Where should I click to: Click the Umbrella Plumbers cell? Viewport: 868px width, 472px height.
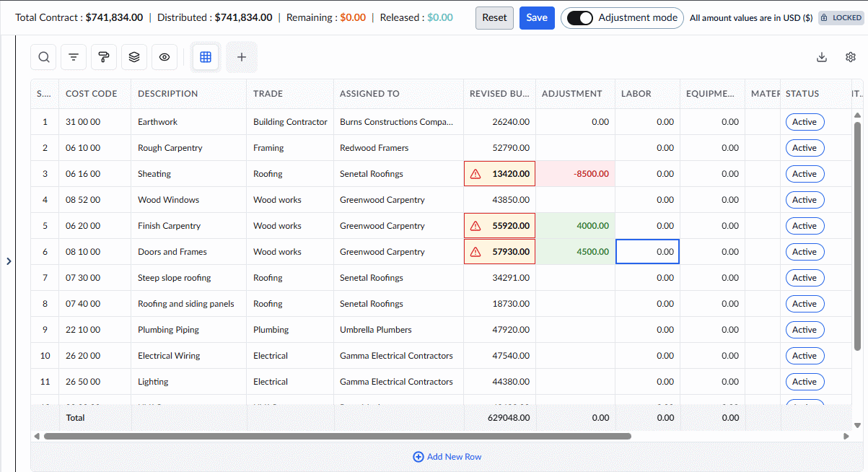click(398, 330)
